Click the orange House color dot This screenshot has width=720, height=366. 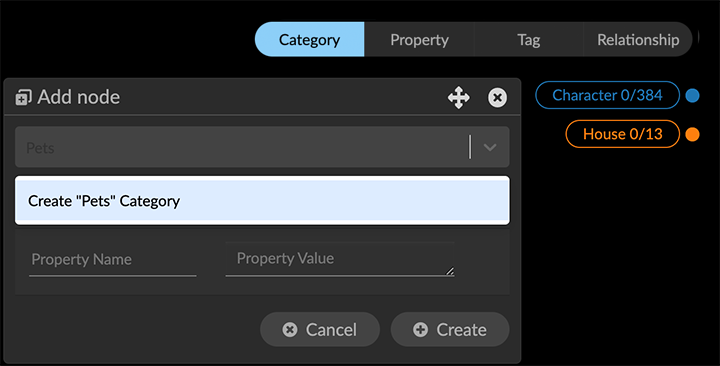coord(692,134)
